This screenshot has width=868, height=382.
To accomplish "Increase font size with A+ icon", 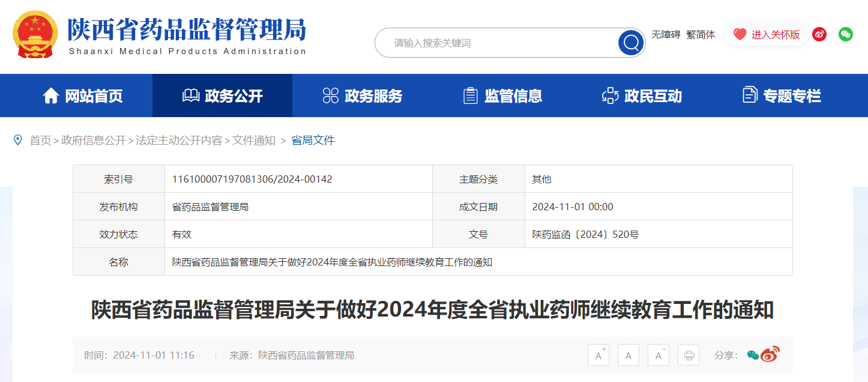I will click(598, 355).
